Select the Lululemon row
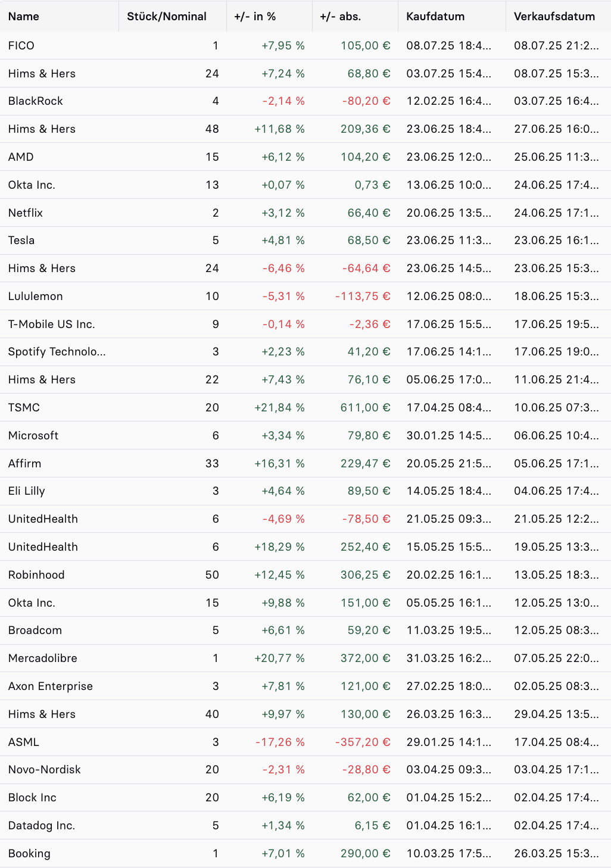Image resolution: width=611 pixels, height=868 pixels. [x=305, y=296]
